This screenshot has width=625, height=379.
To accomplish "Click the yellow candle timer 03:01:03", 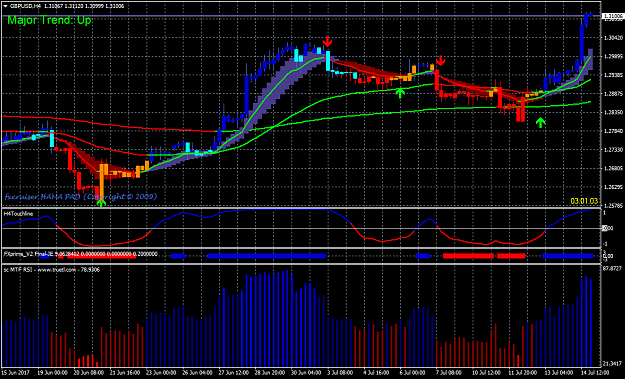I will [584, 201].
